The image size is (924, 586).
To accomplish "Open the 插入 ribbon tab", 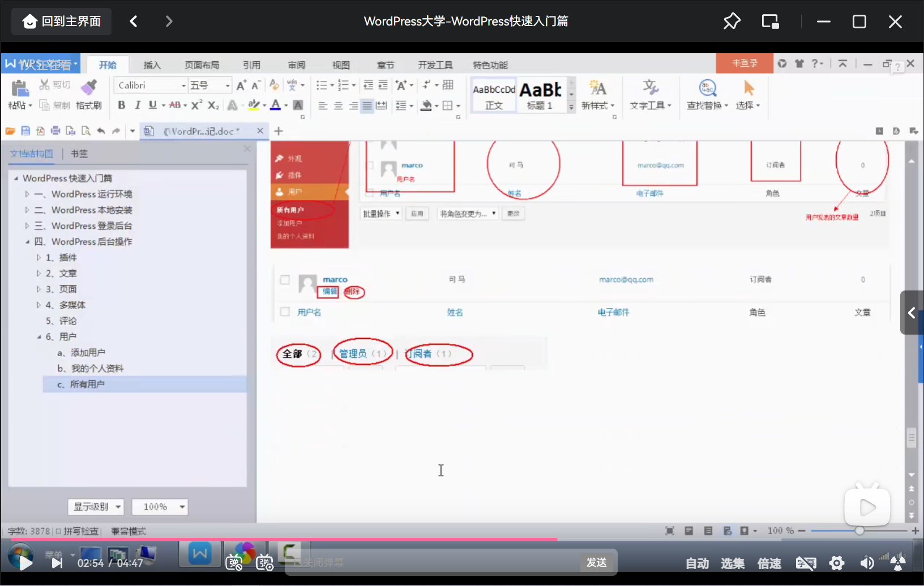I will 152,65.
